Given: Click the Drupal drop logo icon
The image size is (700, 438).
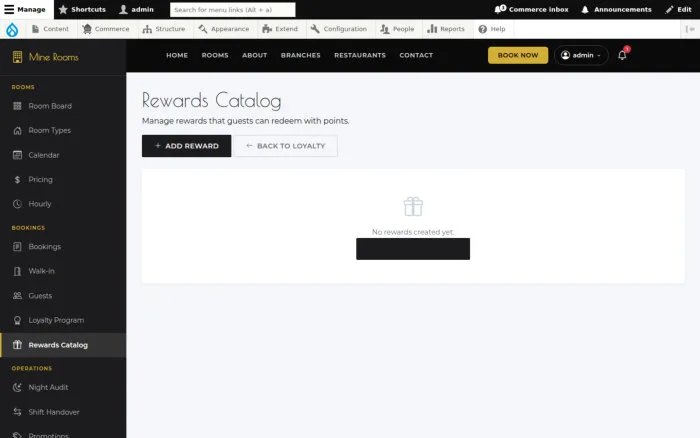Looking at the screenshot, I should (x=12, y=29).
